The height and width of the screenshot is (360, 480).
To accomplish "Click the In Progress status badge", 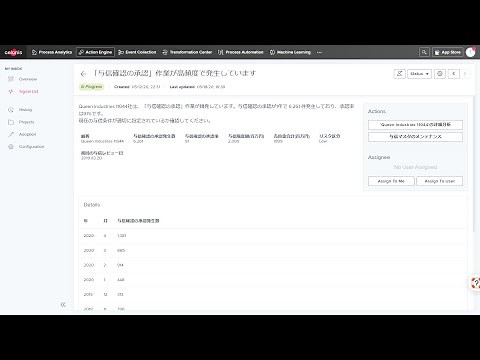I will click(91, 87).
